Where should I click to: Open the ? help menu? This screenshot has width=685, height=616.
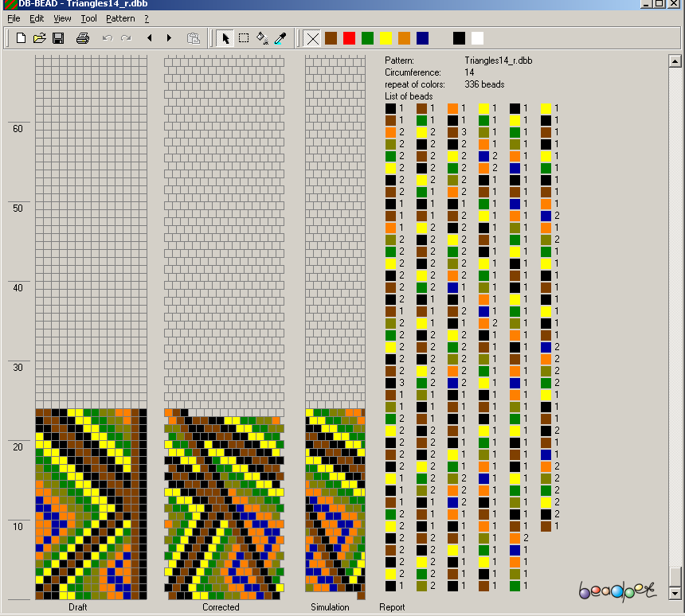(147, 18)
